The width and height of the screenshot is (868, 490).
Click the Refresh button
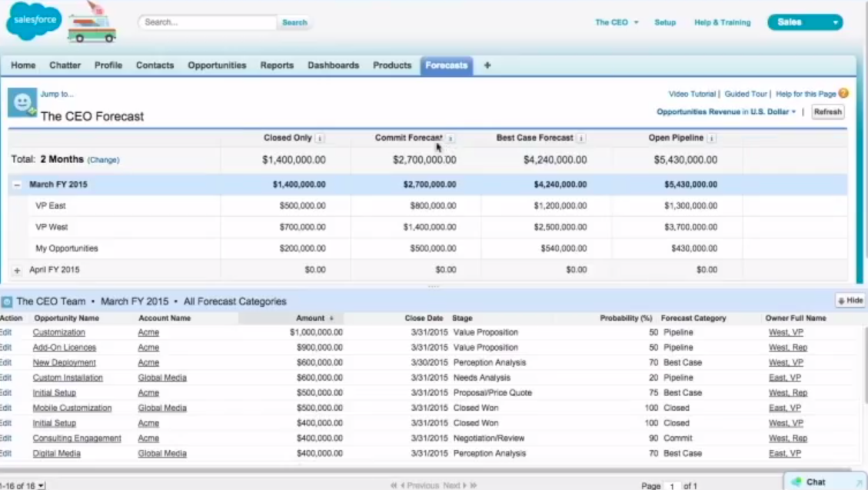827,112
